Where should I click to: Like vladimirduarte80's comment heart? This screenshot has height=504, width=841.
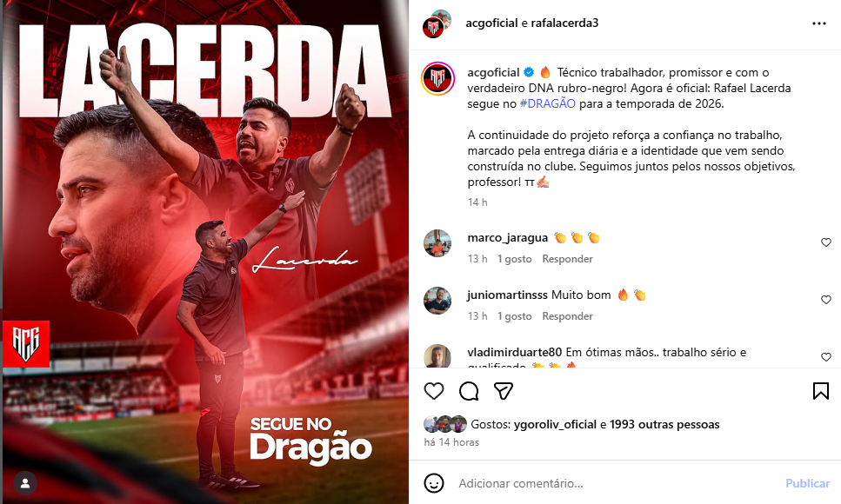coord(826,357)
